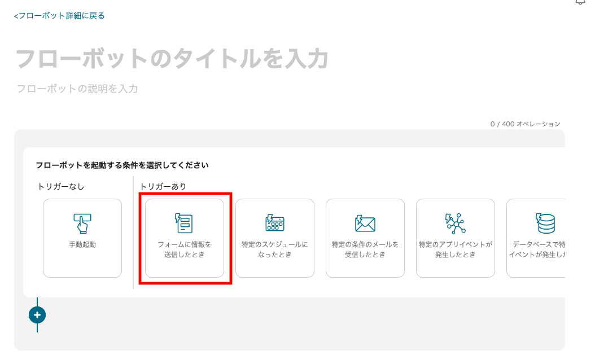This screenshot has height=364, width=595.
Task: Pick 特定のアプリイベントが発生したとき card text
Action: (456, 249)
